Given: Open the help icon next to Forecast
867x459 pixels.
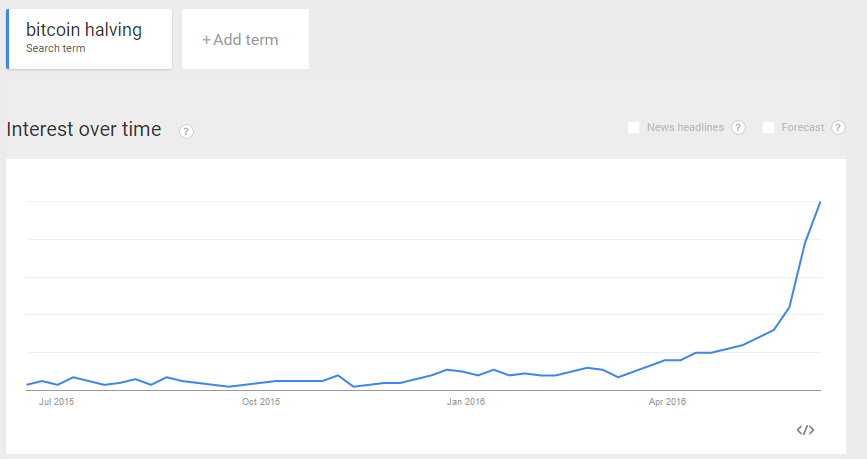Looking at the screenshot, I should click(838, 128).
